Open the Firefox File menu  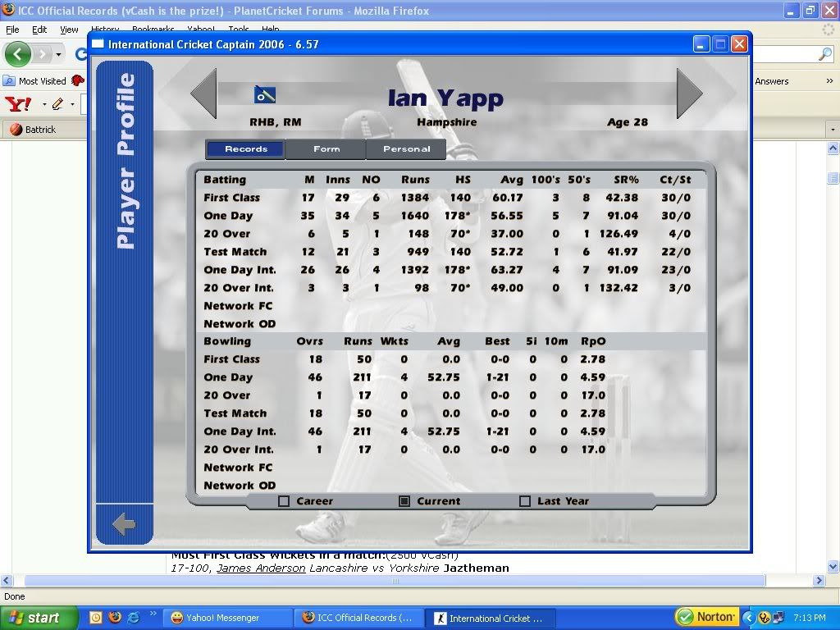tap(12, 30)
